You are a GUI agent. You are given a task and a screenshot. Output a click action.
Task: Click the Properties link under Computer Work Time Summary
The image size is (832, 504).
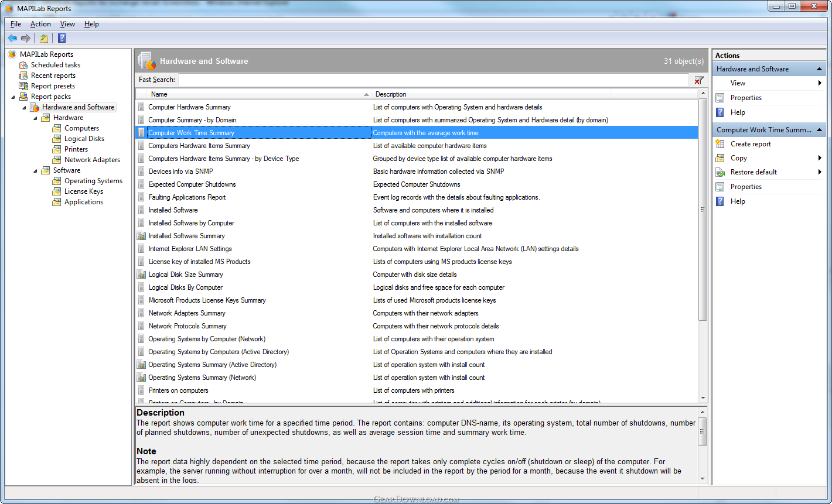(746, 187)
